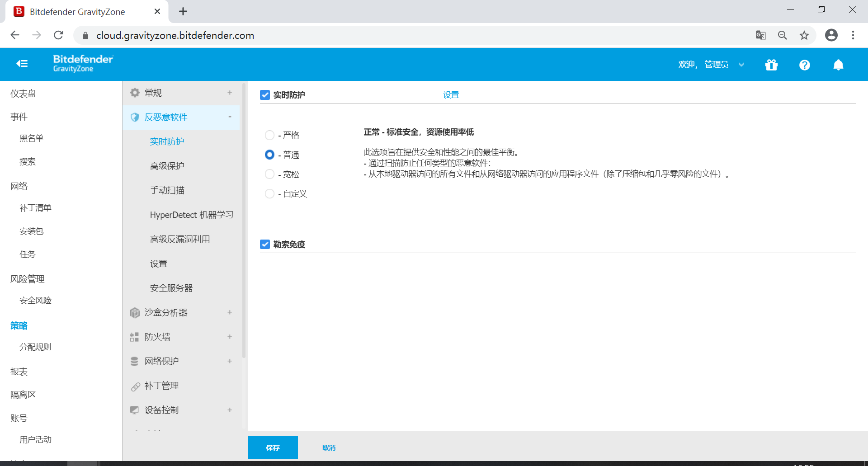Open 安装包 in the sidebar
The height and width of the screenshot is (466, 868).
(31, 231)
